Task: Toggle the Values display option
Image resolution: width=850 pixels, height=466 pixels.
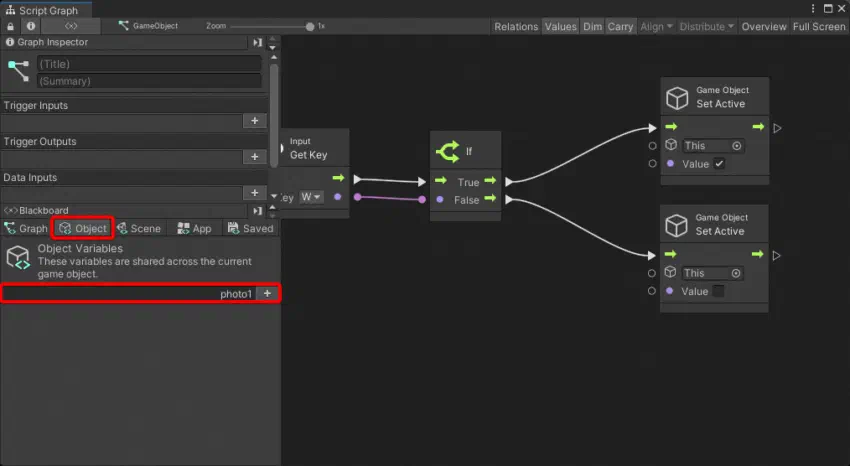Action: (561, 27)
